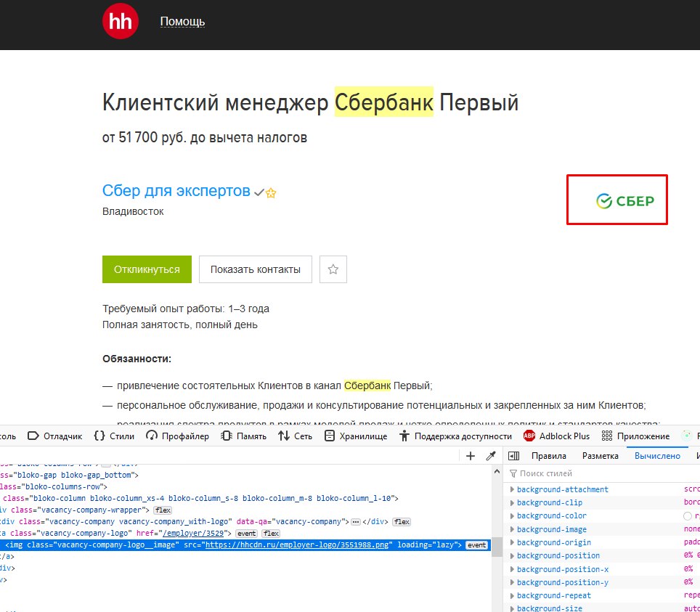Screen dimensions: 700x612
Task: Click the background-color value color swatch
Action: pos(688,516)
